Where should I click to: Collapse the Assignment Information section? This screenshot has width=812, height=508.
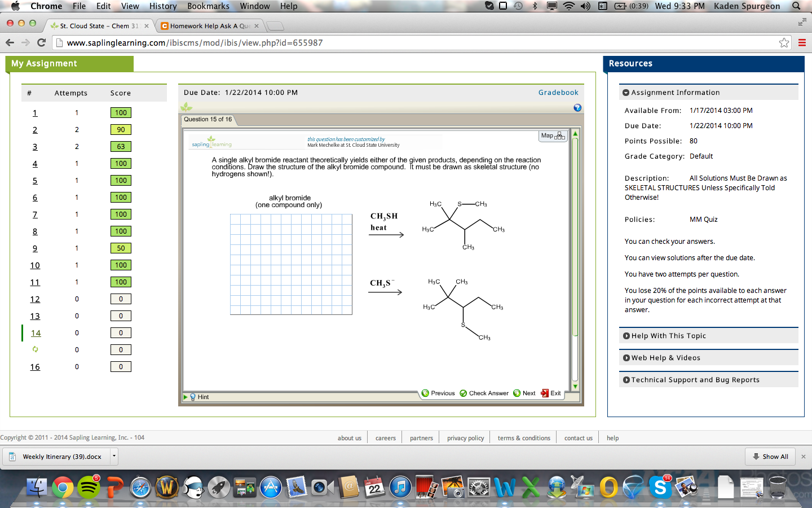626,92
